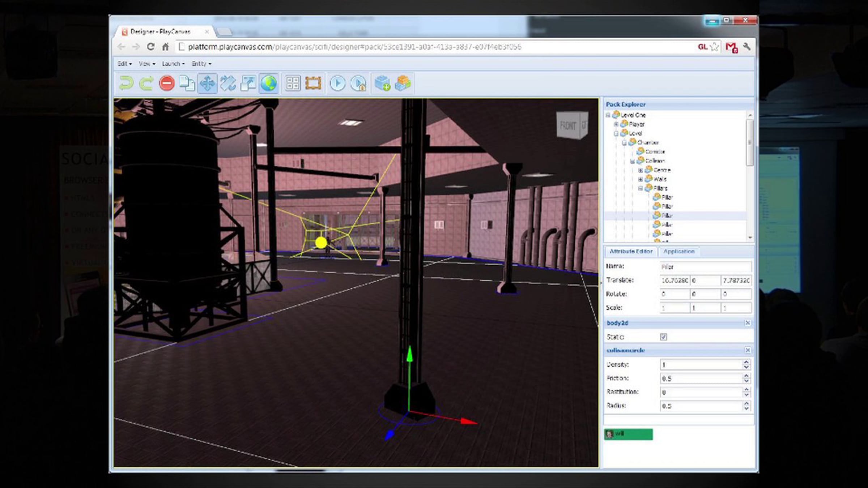Click the red delete entity icon
Viewport: 868px width, 488px height.
167,83
